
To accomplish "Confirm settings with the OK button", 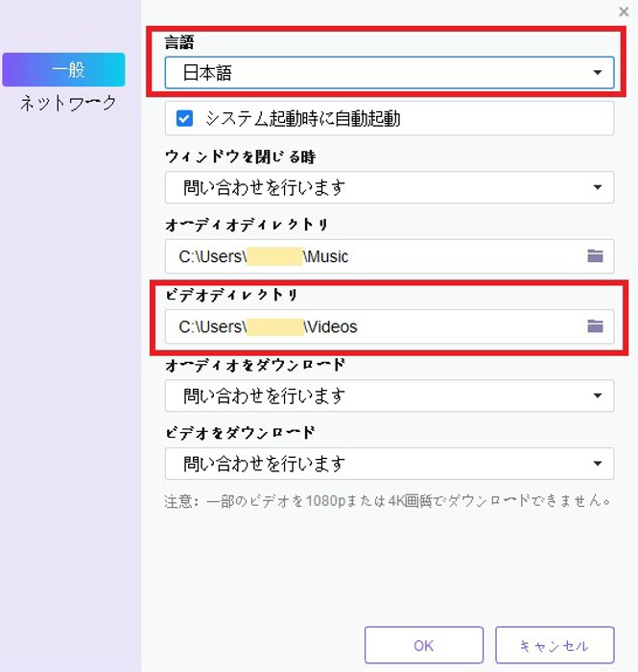I will [424, 645].
